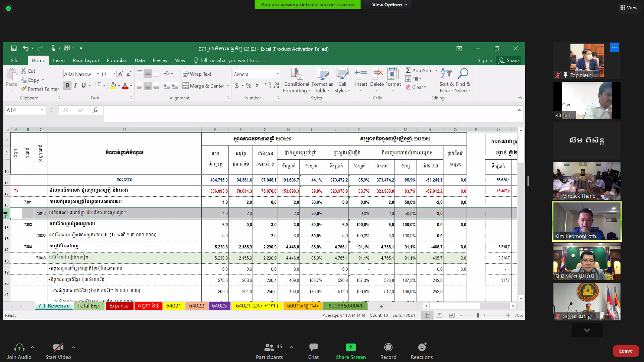Switch to the Insert ribbon tab
Image resolution: width=644 pixels, height=362 pixels.
point(59,60)
